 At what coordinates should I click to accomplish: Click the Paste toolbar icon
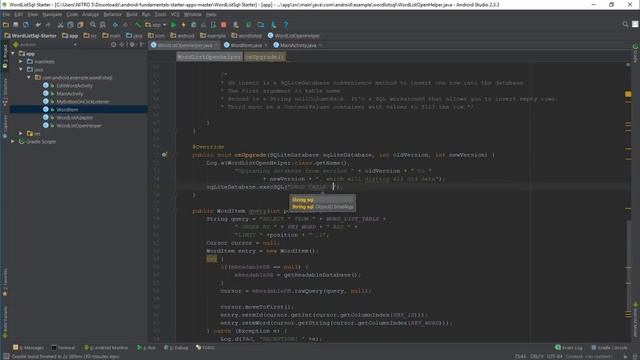(x=80, y=25)
